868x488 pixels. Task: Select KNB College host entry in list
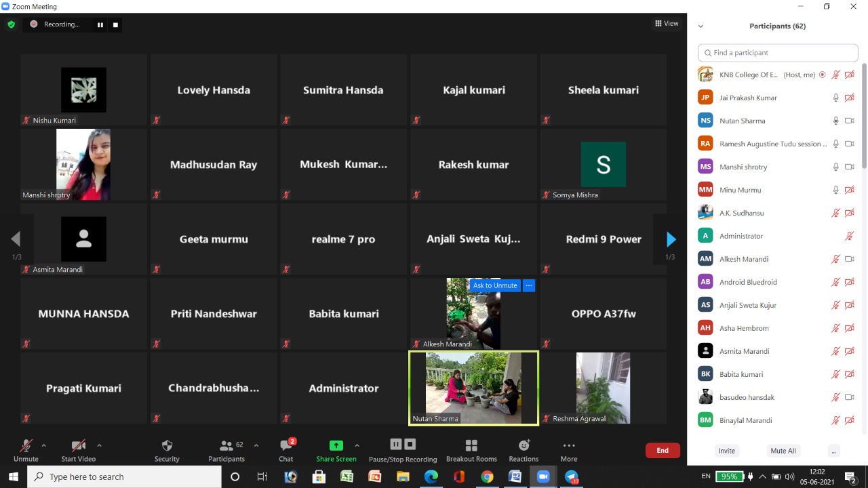coord(778,75)
